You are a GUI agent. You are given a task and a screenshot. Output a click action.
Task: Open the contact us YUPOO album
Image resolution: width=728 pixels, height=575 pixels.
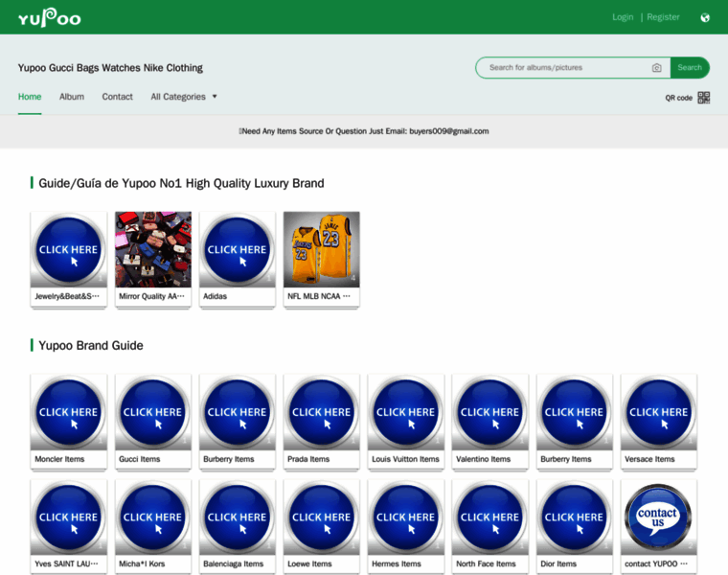[659, 517]
